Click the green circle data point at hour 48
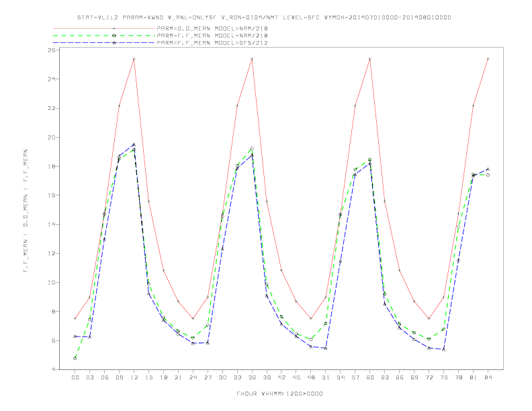Screen dimensions: 532x411 coord(311,339)
